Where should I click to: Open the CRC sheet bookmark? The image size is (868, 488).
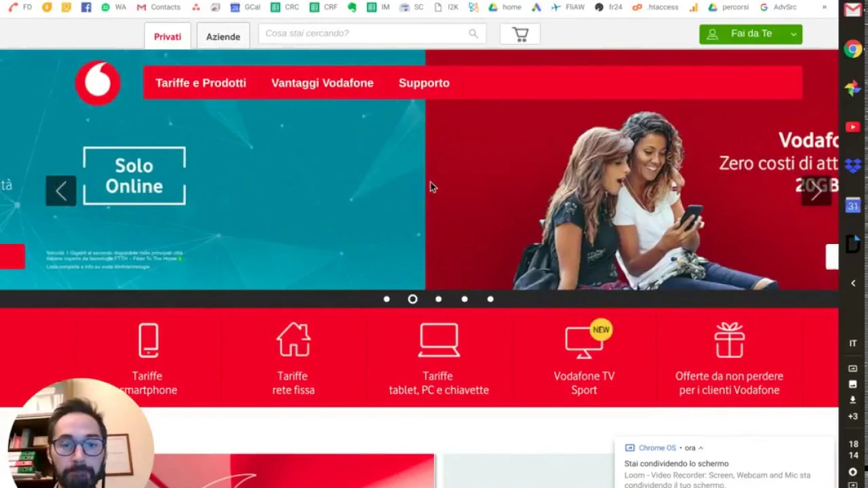(285, 7)
